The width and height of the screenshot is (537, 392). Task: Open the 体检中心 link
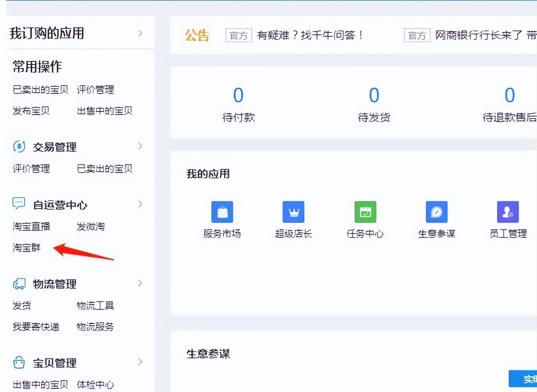[95, 385]
